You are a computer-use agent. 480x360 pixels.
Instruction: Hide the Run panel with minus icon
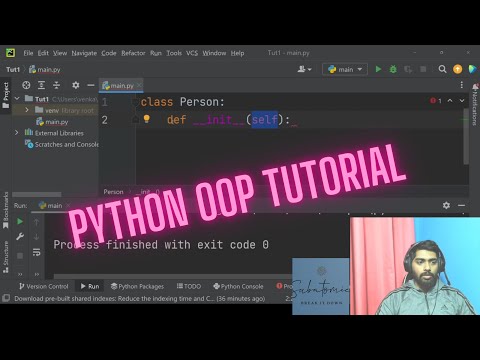click(x=462, y=205)
